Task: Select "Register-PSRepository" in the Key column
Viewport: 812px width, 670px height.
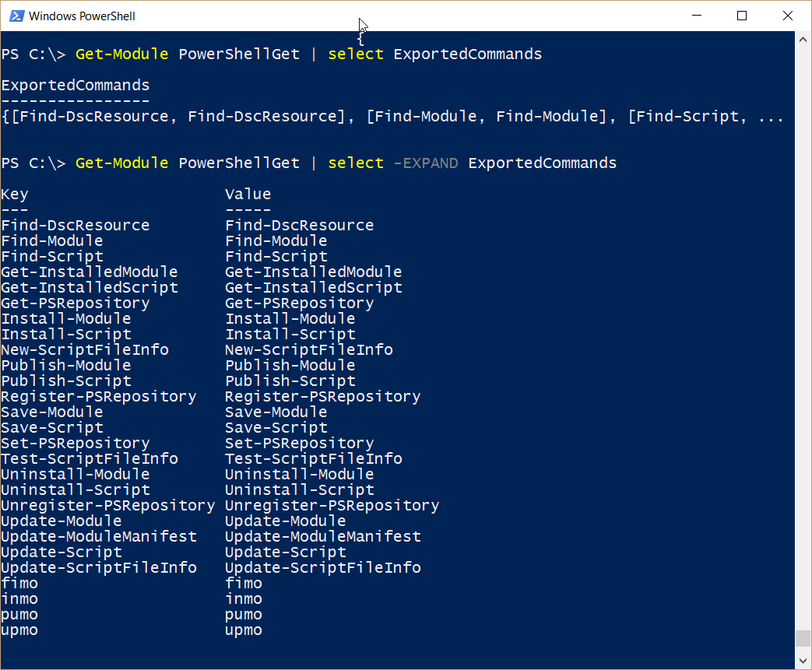Action: coord(98,397)
